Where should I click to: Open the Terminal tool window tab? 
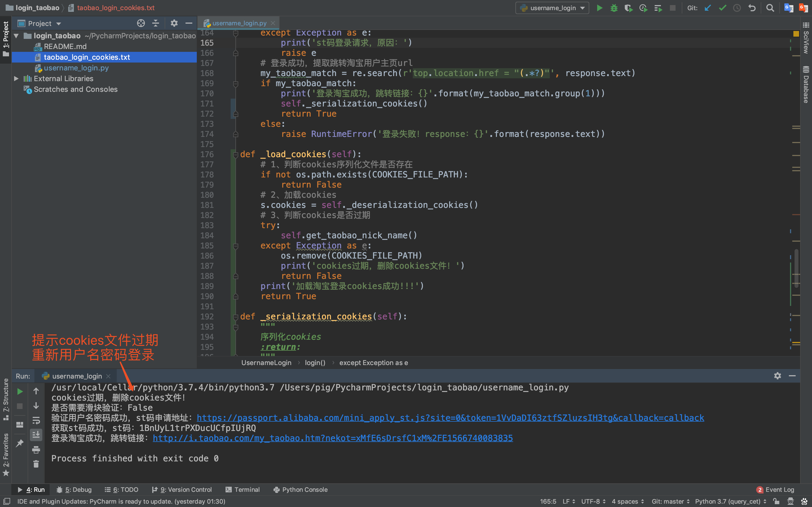pyautogui.click(x=242, y=490)
